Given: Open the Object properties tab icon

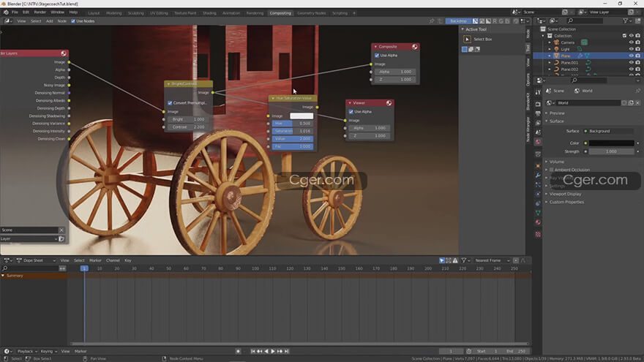Looking at the screenshot, I should (x=538, y=166).
